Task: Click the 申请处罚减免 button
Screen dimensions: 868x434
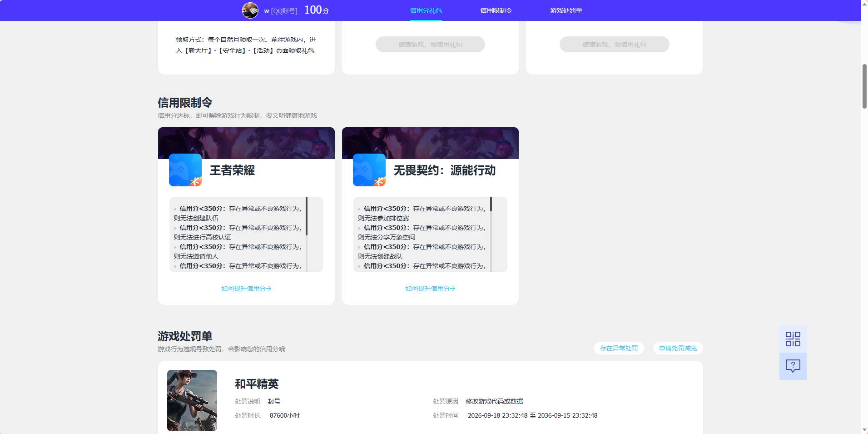Action: tap(678, 348)
